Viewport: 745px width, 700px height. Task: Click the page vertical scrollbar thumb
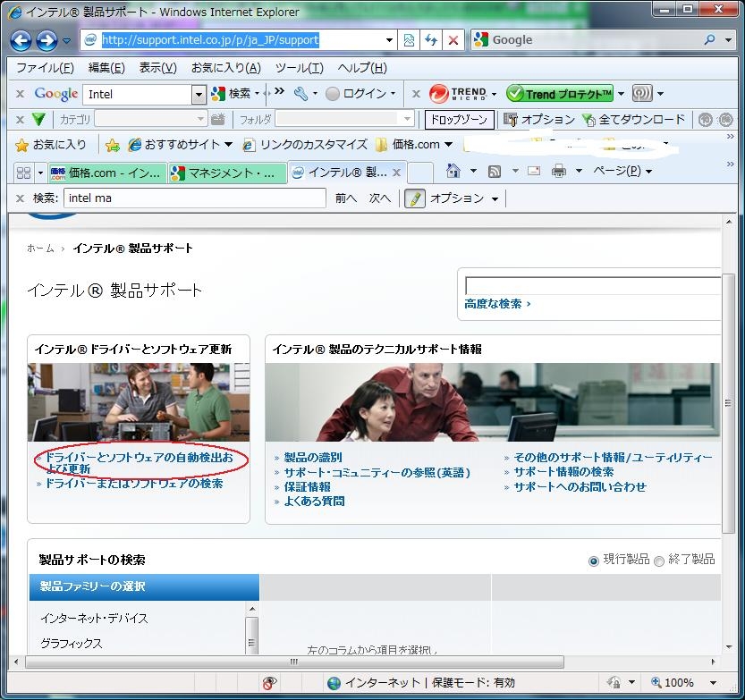[x=728, y=402]
